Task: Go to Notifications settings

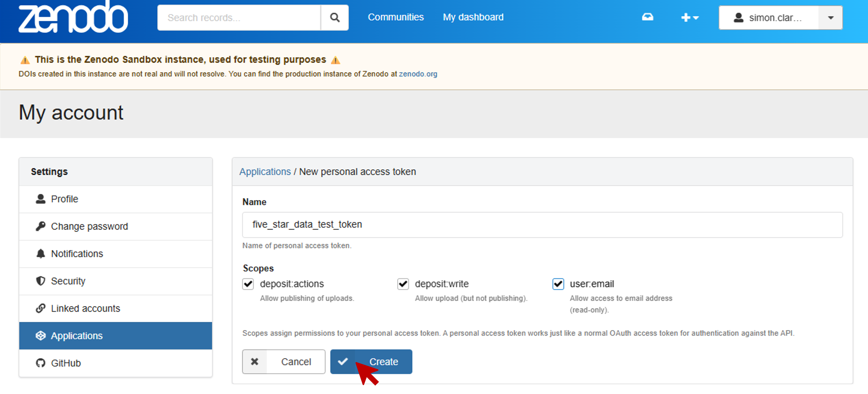Action: [x=116, y=254]
